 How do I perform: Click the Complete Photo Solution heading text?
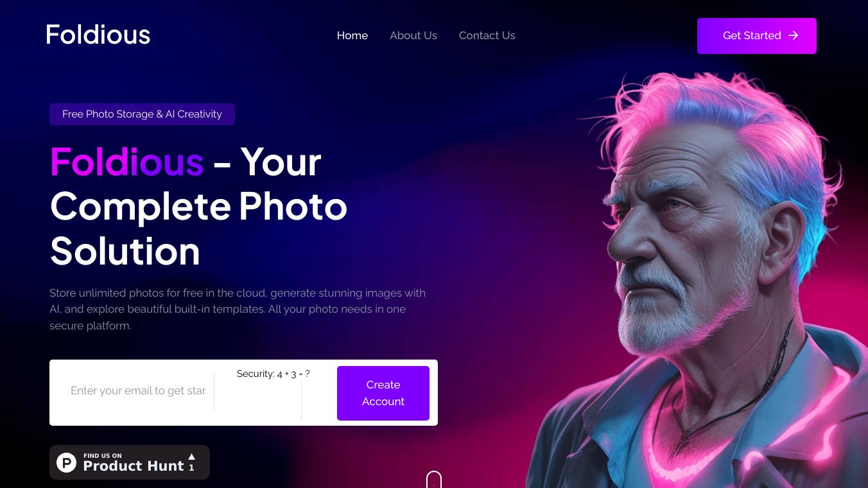point(198,228)
